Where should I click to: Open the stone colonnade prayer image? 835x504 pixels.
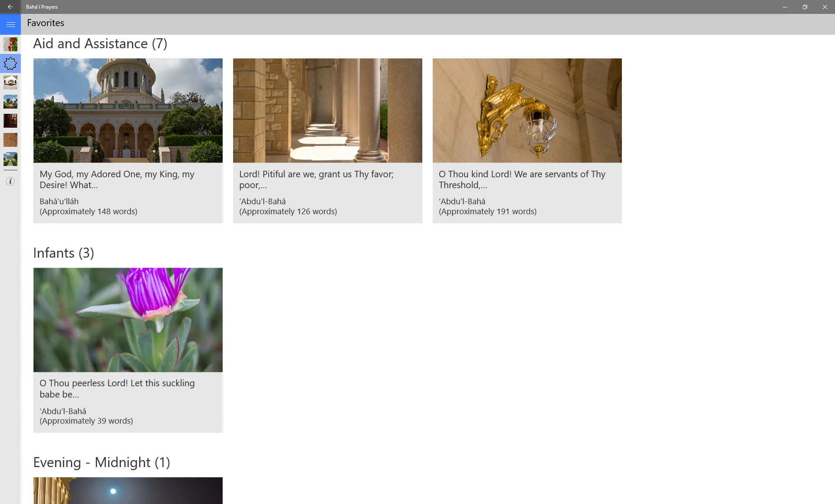[327, 110]
